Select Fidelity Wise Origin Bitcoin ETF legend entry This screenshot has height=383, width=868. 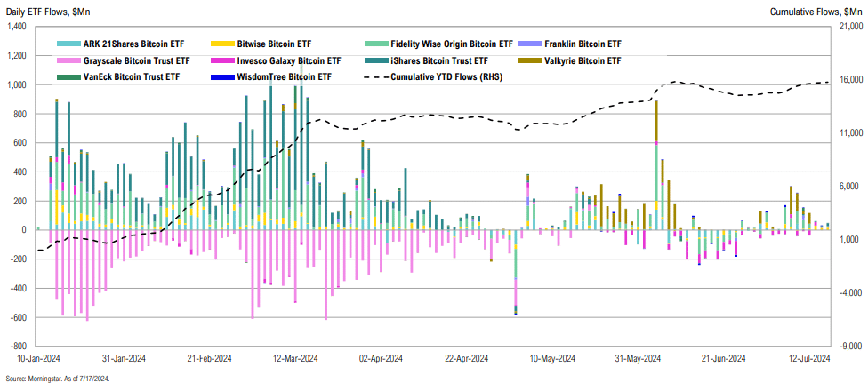pos(439,44)
